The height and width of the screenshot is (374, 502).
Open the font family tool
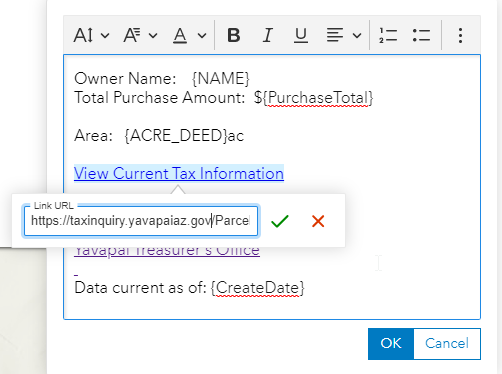point(132,35)
